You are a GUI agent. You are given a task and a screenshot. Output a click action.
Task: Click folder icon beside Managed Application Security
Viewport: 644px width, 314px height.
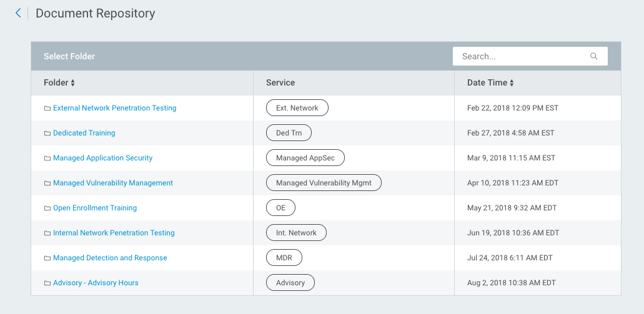[x=47, y=158]
